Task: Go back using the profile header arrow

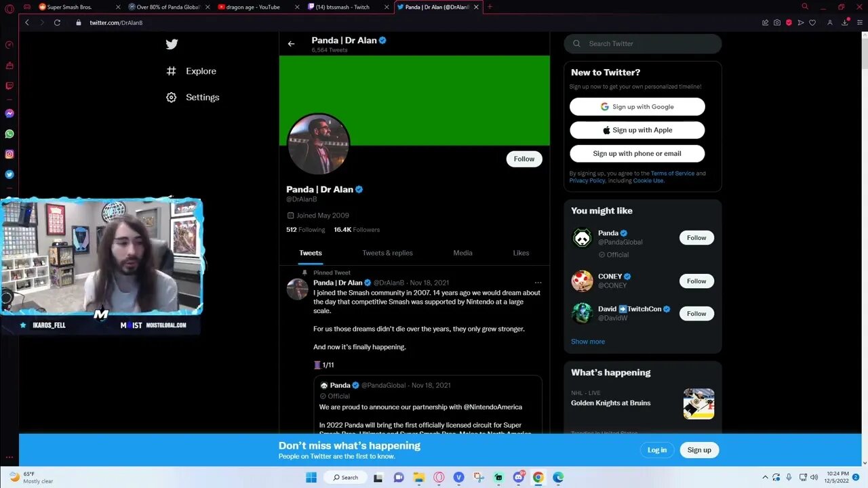Action: [291, 44]
